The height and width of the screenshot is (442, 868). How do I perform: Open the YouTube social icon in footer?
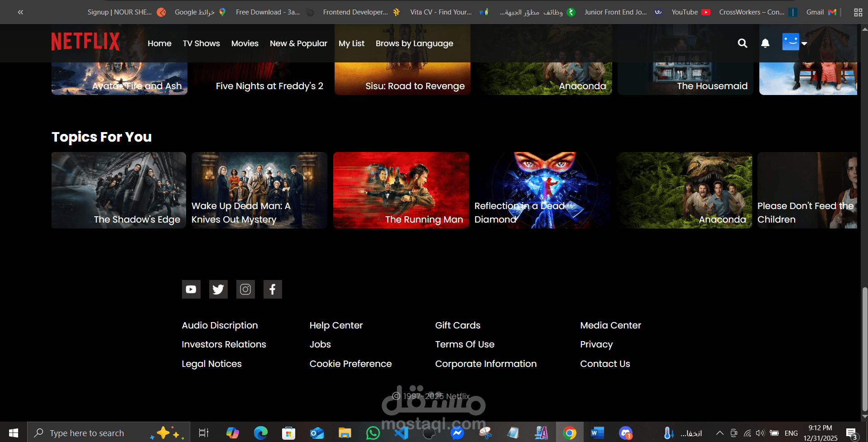191,289
